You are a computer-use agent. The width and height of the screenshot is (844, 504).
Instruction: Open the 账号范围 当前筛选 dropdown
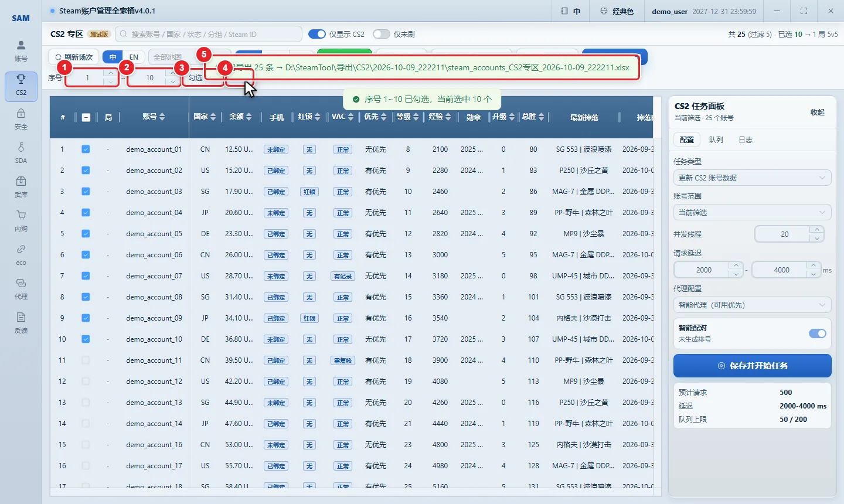[x=752, y=212]
